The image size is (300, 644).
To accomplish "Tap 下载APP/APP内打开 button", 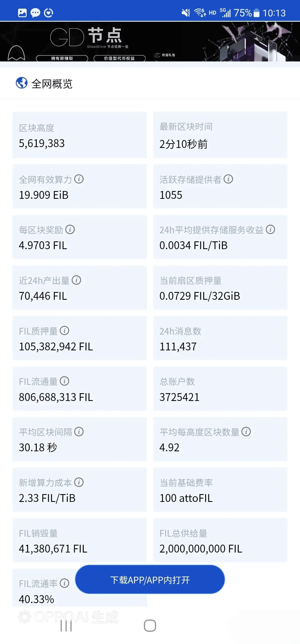I will point(150,579).
